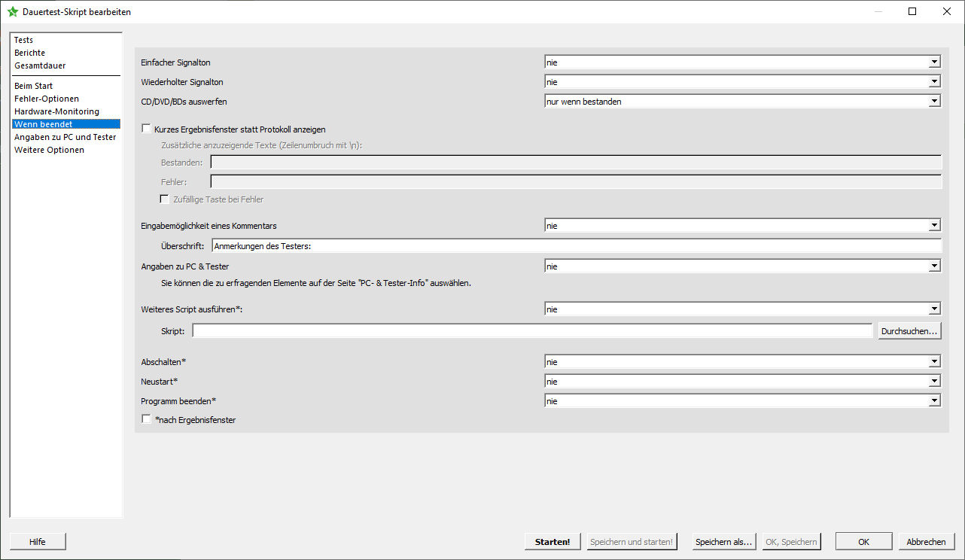965x560 pixels.
Task: Enable 'Kurzes Ergebnisfenster statt Protokoll anzeigen' checkbox
Action: pos(147,129)
